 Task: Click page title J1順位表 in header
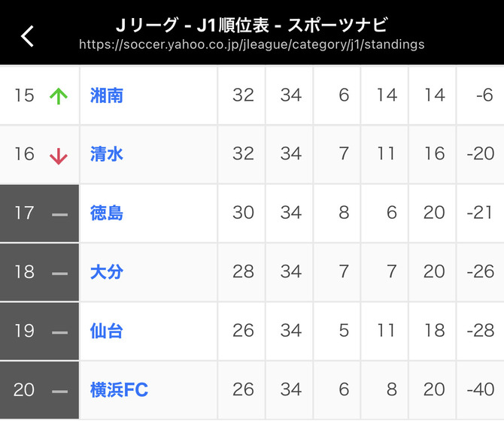[x=233, y=25]
